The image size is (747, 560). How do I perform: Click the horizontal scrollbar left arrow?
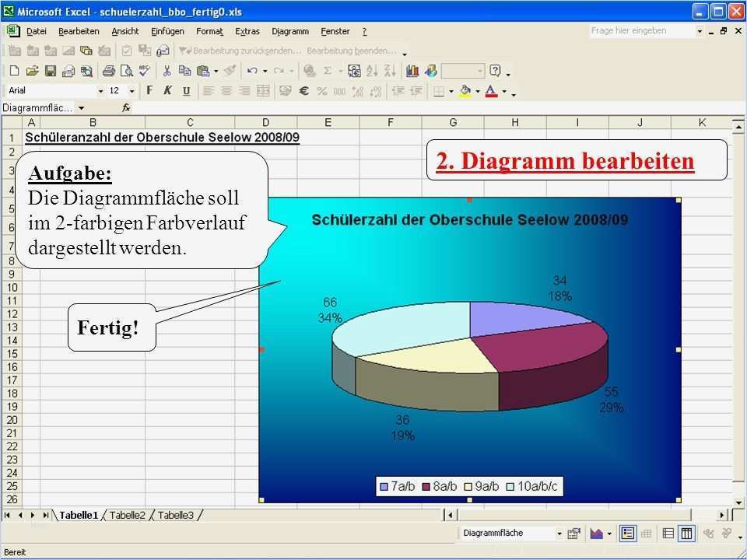pyautogui.click(x=451, y=515)
